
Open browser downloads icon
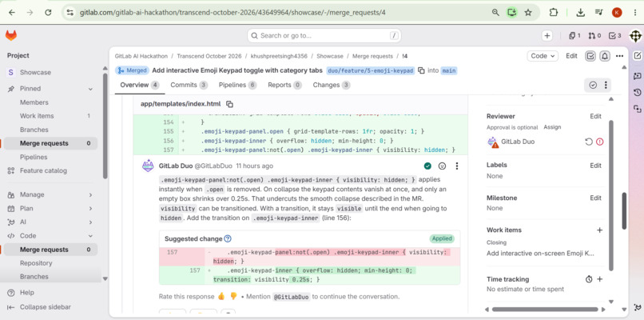click(580, 12)
